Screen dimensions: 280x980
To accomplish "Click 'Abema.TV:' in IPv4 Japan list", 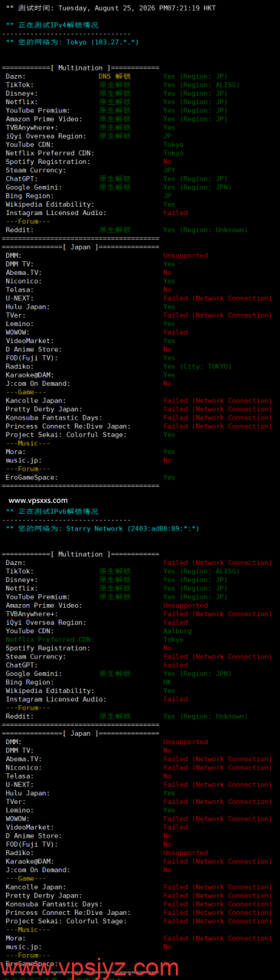I will pos(25,273).
